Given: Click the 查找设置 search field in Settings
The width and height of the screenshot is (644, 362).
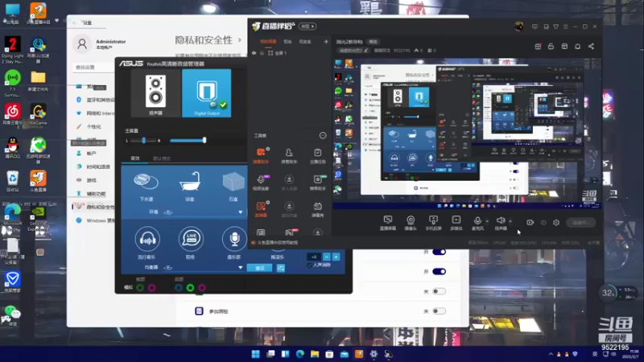Looking at the screenshot, I should point(93,67).
